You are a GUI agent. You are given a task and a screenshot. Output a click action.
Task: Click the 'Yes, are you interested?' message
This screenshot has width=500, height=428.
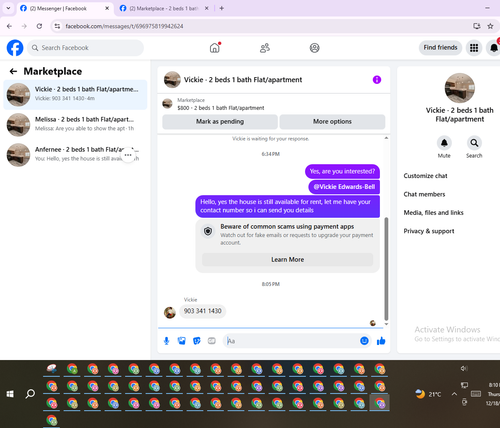coord(342,171)
